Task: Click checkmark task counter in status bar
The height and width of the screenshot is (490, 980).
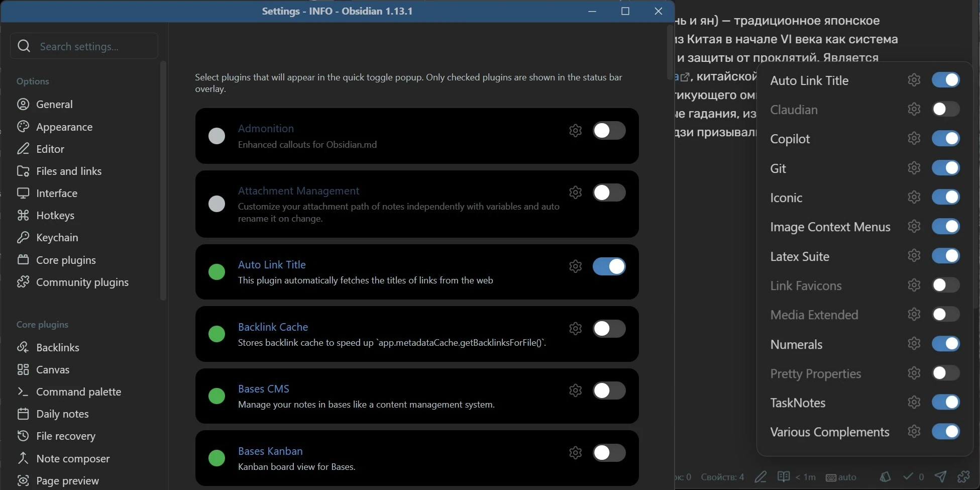Action: [x=913, y=476]
